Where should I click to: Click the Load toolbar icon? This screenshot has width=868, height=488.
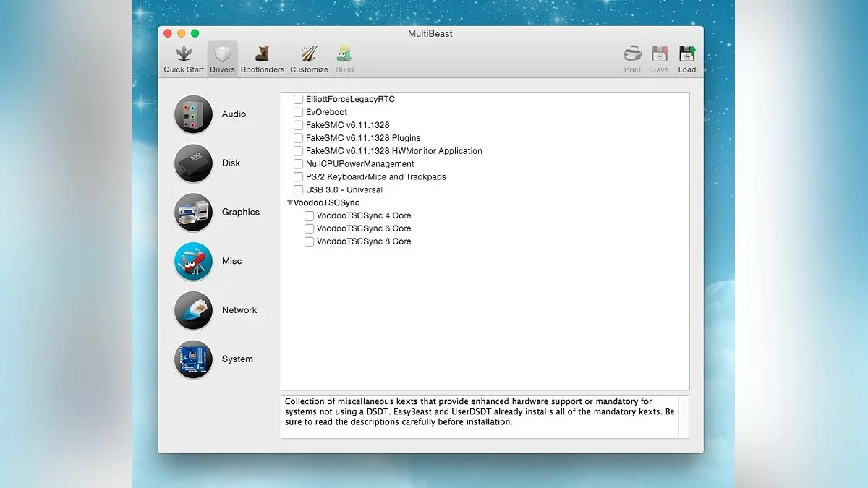686,59
